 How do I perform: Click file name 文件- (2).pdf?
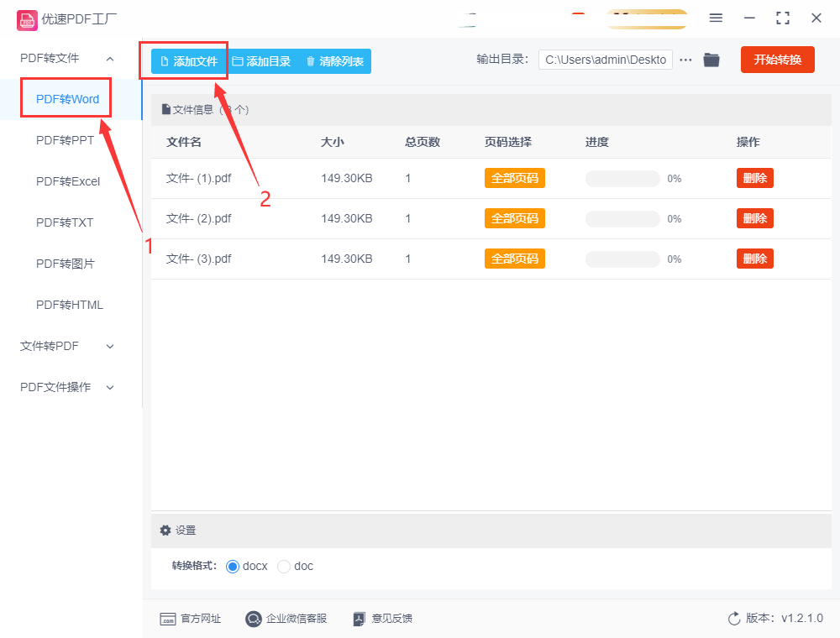pyautogui.click(x=199, y=218)
